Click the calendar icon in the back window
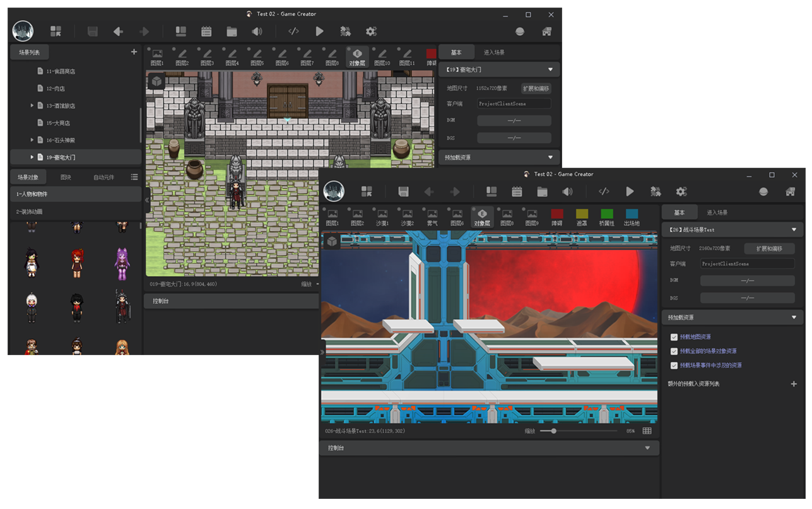 (x=206, y=31)
